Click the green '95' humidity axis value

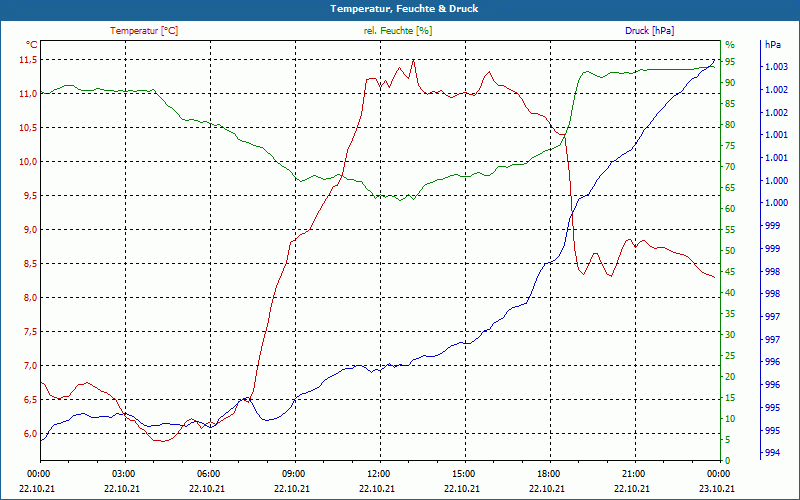coord(730,62)
